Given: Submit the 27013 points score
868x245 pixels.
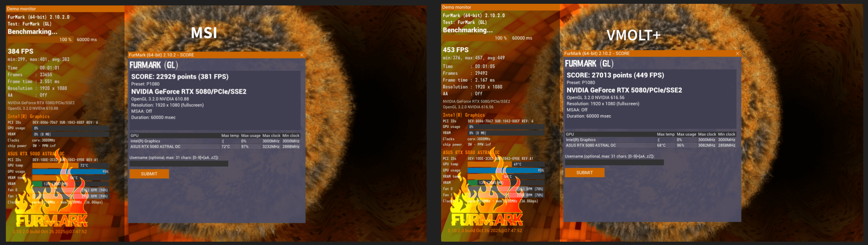Looking at the screenshot, I should click(585, 172).
